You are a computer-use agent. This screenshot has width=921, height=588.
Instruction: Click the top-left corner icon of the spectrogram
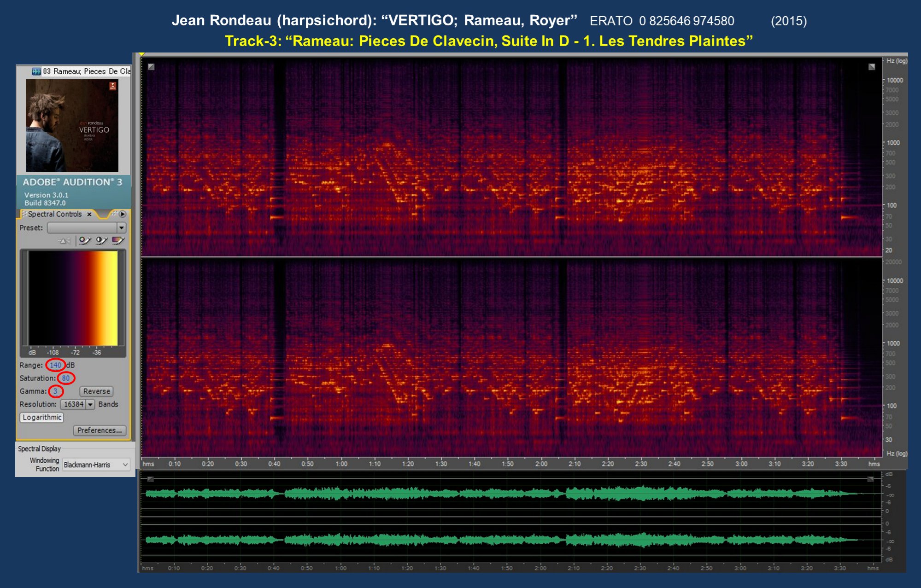151,67
